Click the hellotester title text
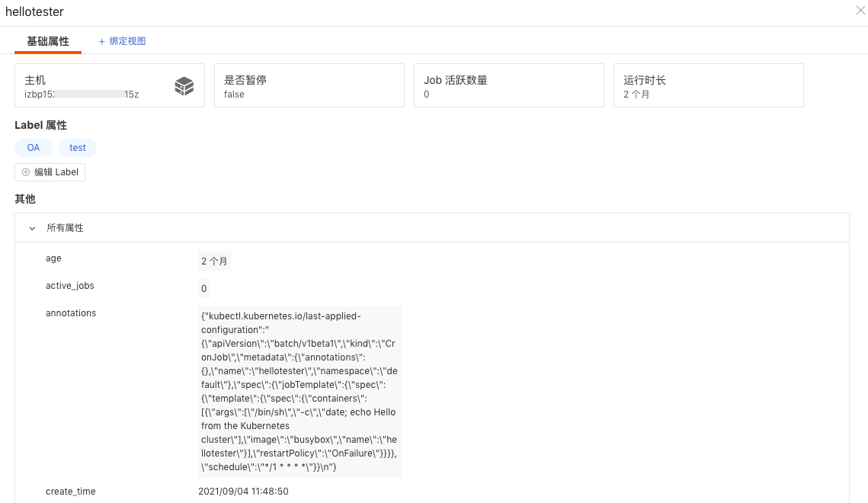Image resolution: width=868 pixels, height=503 pixels. [x=34, y=12]
